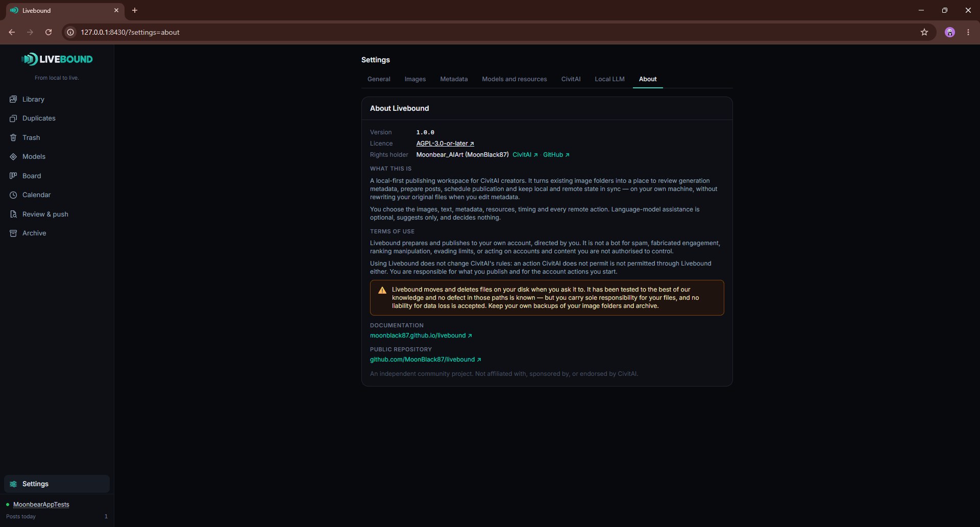Viewport: 980px width, 527px height.
Task: Click the Settings gear icon in sidebar
Action: pos(13,484)
